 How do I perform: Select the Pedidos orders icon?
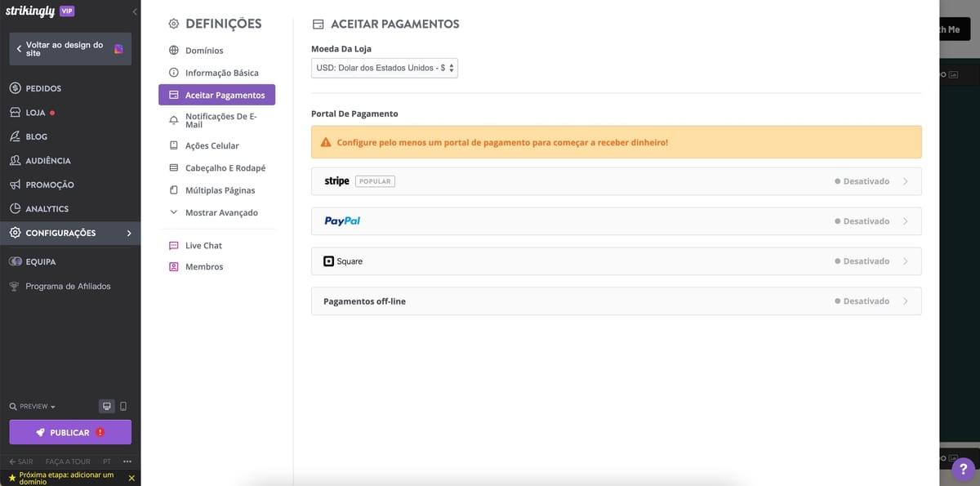(x=15, y=87)
